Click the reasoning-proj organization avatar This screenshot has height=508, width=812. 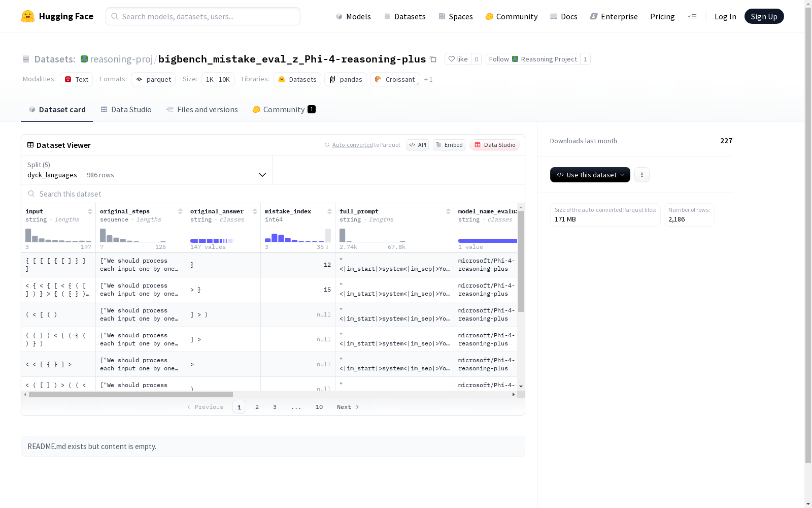pos(84,59)
